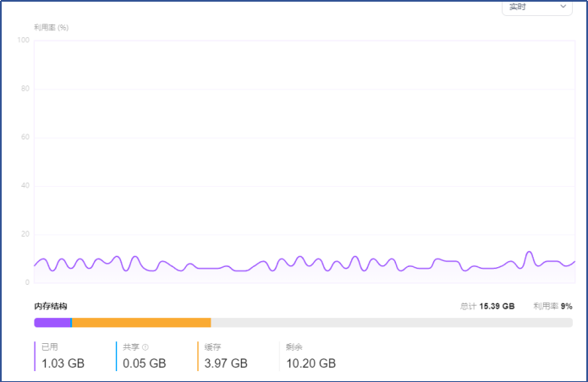Select the 已用 legend label

(50, 347)
